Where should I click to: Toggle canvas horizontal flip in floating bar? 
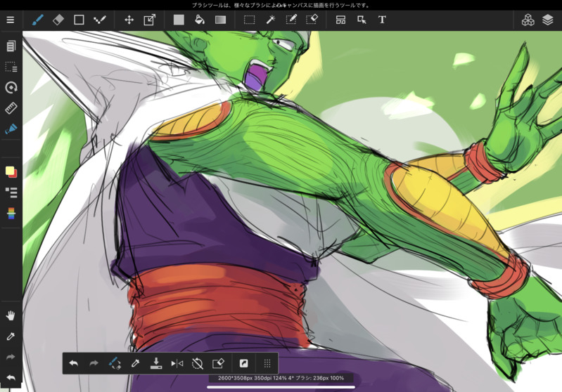pyautogui.click(x=177, y=363)
